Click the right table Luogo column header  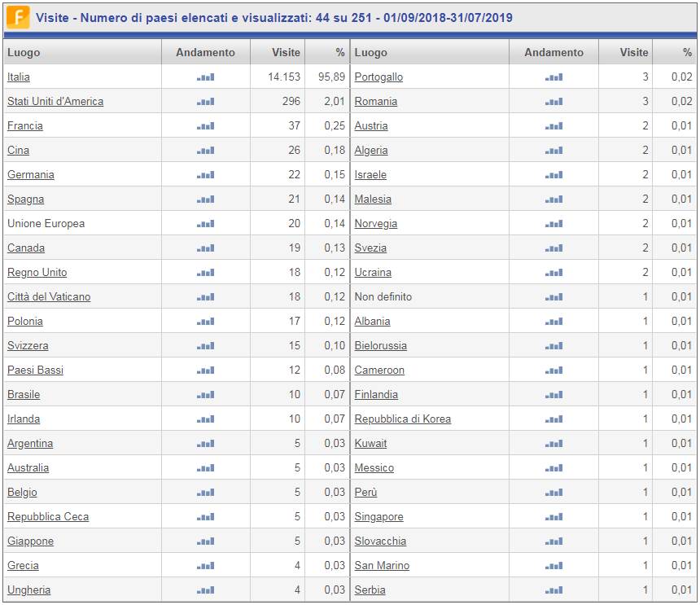click(371, 53)
